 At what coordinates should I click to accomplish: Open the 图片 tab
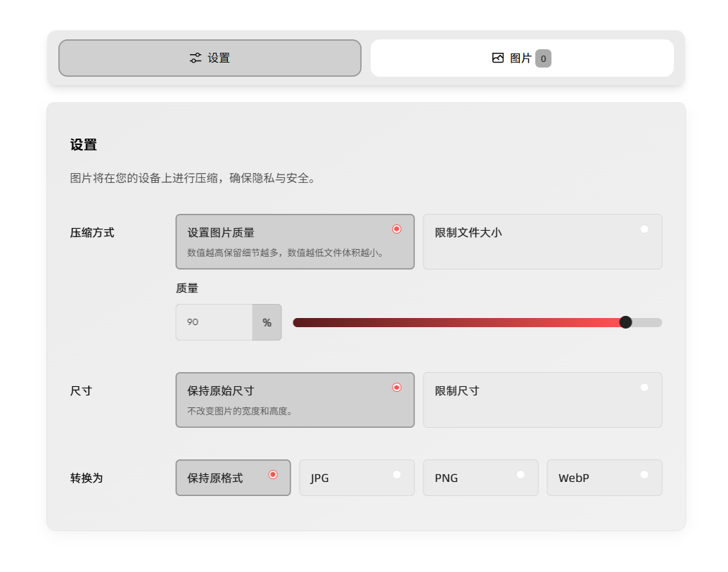pos(522,58)
